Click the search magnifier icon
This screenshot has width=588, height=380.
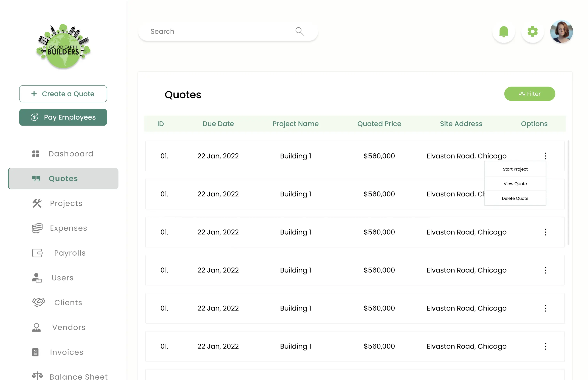coord(299,31)
